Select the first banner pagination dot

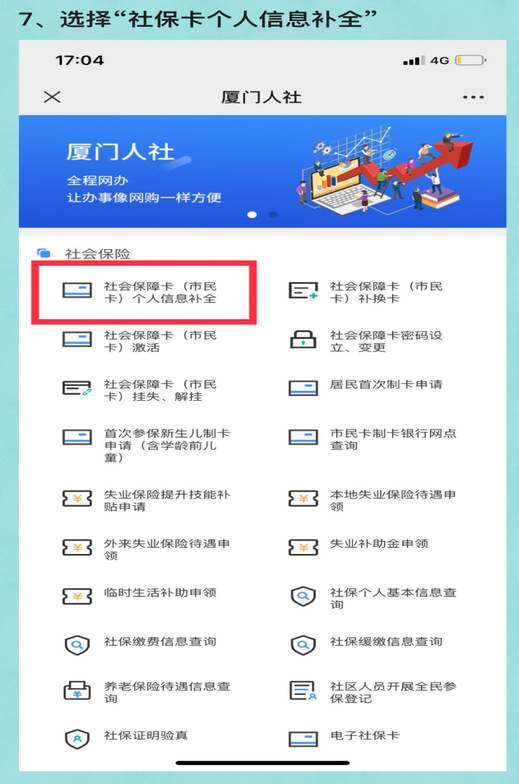coord(252,214)
